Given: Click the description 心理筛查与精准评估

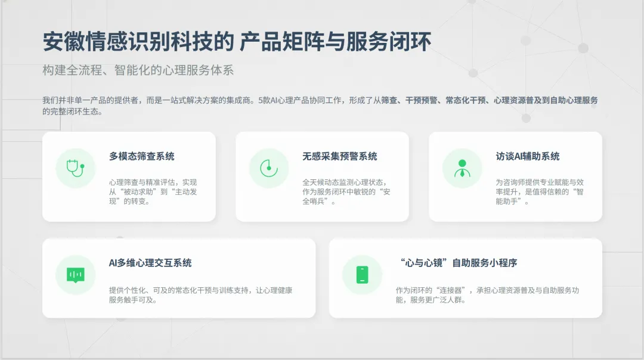Looking at the screenshot, I should point(153,192).
